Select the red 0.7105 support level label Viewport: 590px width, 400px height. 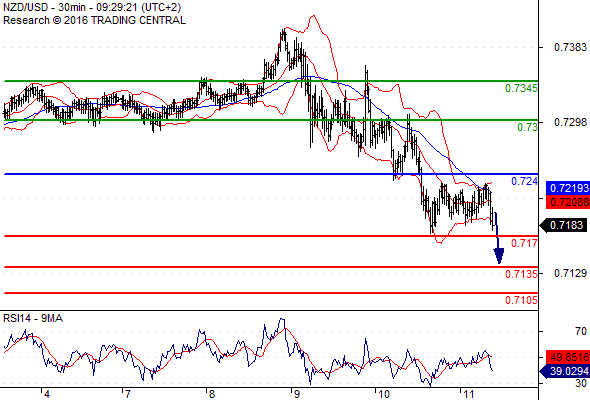521,300
